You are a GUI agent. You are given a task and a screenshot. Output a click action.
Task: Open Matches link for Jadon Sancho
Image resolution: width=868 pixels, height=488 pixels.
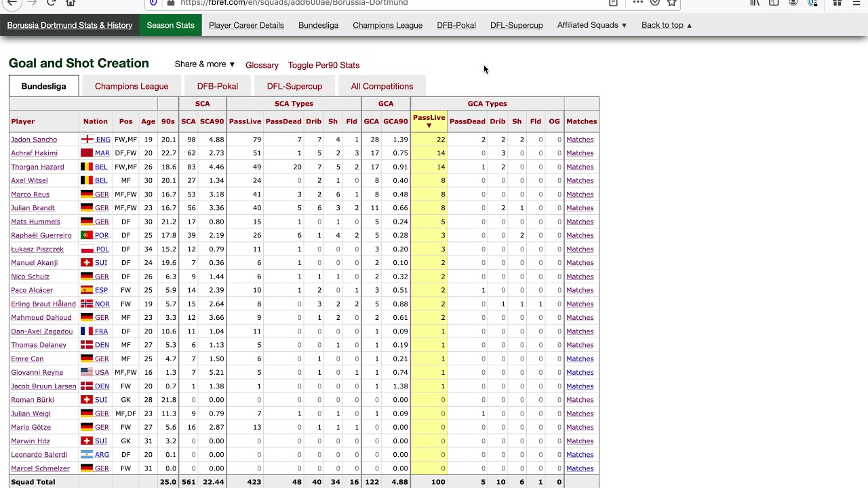pyautogui.click(x=580, y=140)
